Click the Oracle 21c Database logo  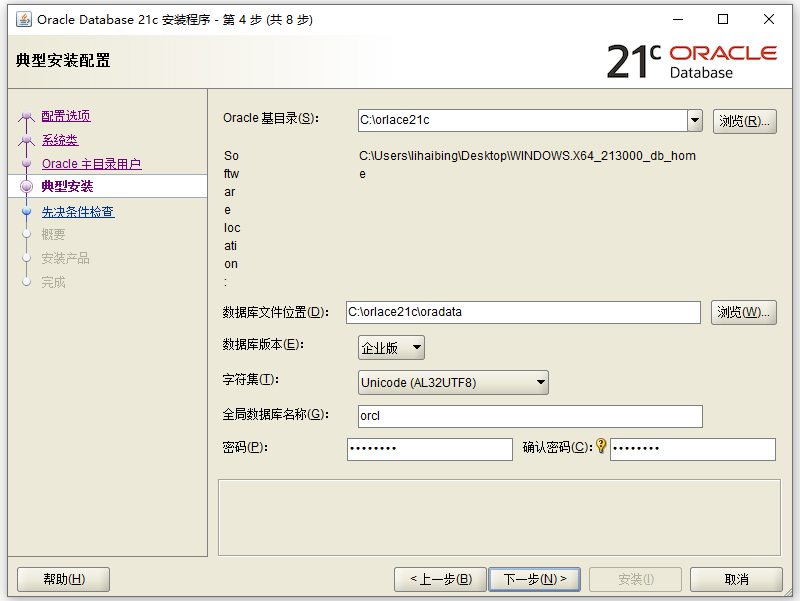691,61
